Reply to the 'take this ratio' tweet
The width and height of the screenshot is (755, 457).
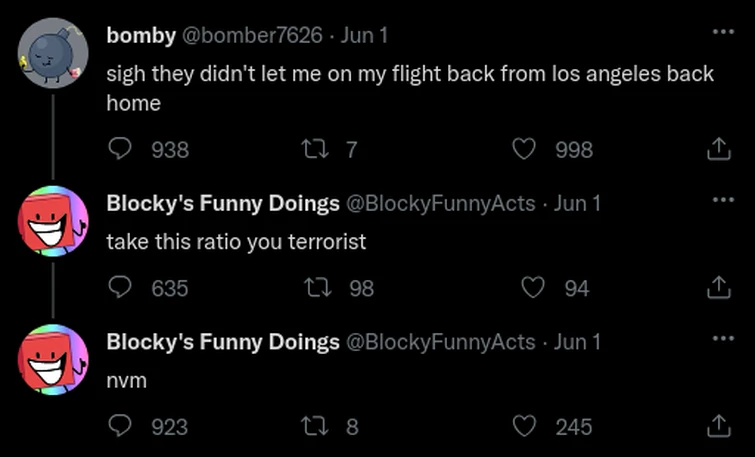coord(120,289)
